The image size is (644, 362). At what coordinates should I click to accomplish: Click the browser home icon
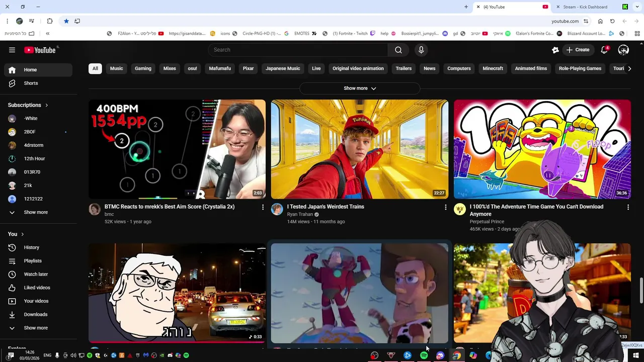tap(600, 21)
